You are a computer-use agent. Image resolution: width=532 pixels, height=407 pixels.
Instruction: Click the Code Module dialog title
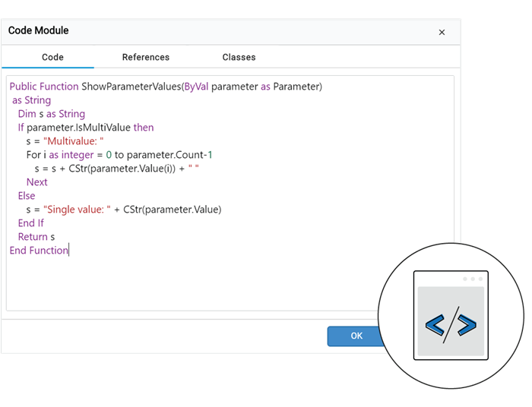tap(38, 31)
